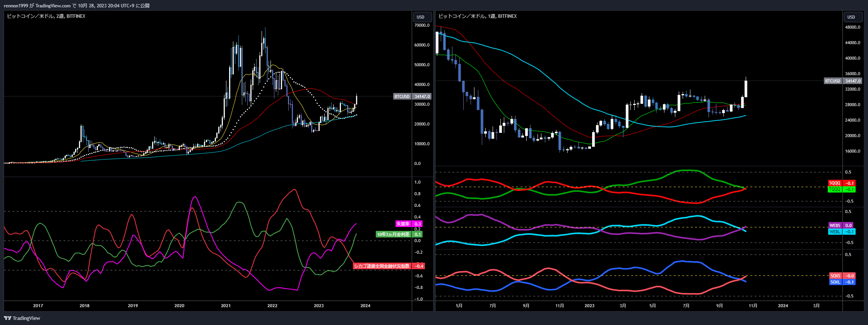Select the BTCUSD price tag on the 2-week chart

coord(402,96)
